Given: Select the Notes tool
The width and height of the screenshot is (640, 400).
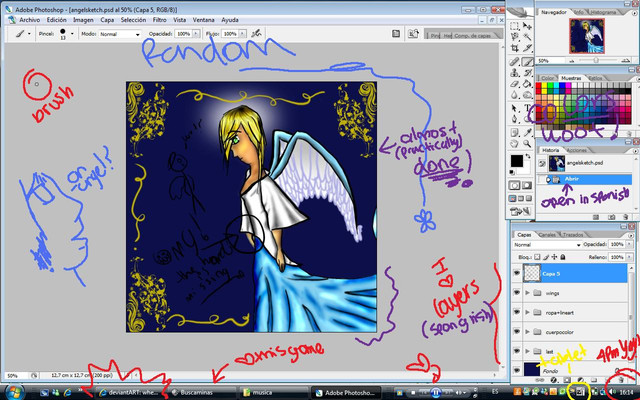Looking at the screenshot, I should pos(514,133).
